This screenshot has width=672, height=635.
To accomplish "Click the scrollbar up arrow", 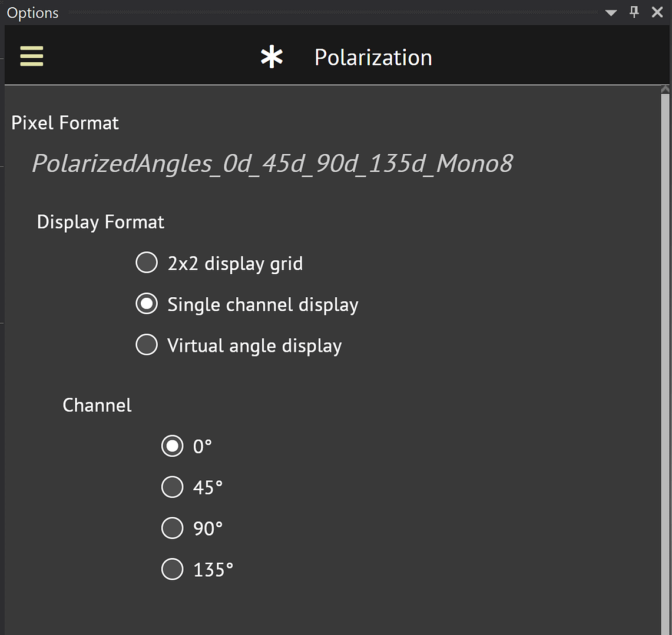I will [x=665, y=89].
